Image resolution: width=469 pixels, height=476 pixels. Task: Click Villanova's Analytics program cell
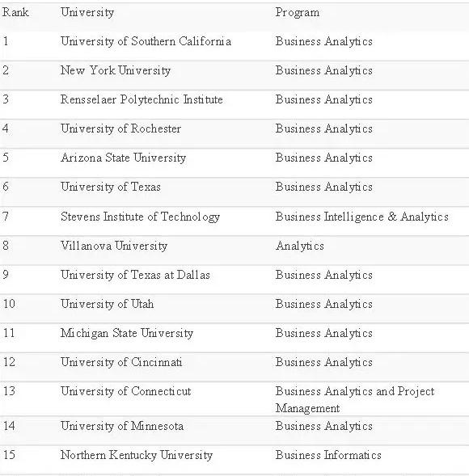pos(300,246)
